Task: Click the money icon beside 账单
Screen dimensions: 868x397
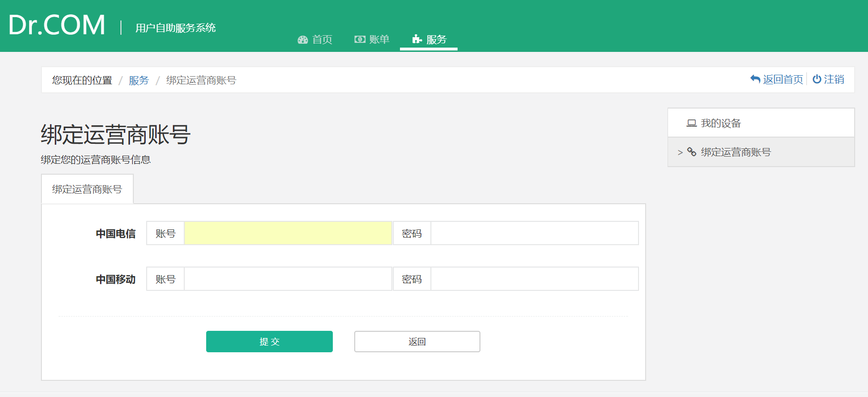Action: click(x=360, y=40)
